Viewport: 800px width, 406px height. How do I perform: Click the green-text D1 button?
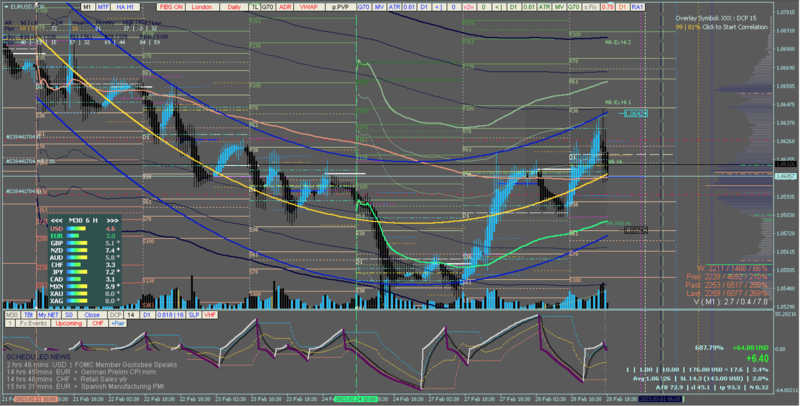click(x=514, y=7)
